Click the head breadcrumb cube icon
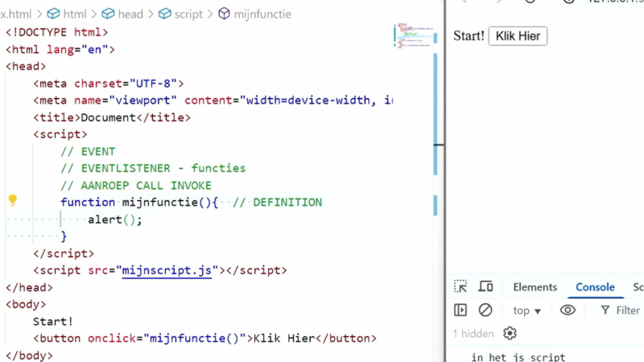 pyautogui.click(x=108, y=14)
